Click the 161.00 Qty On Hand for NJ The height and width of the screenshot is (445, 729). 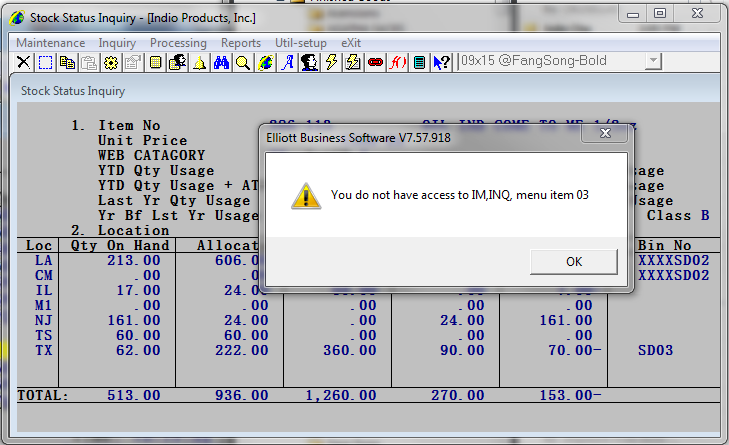[x=134, y=320]
